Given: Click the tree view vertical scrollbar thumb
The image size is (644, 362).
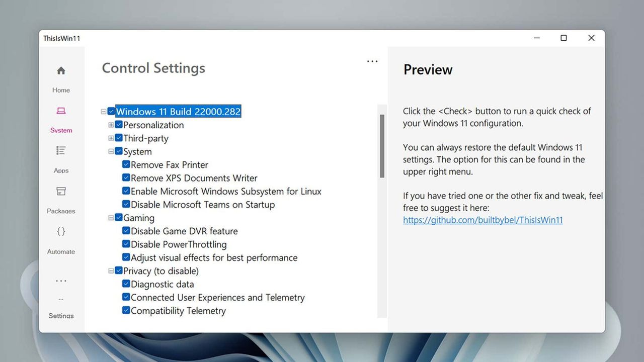Looking at the screenshot, I should 382,146.
